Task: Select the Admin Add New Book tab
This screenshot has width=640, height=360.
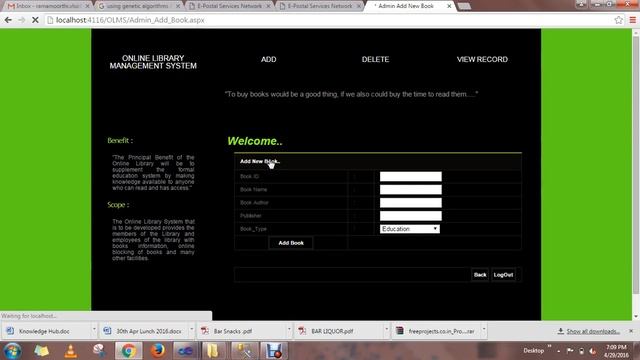Action: (408, 6)
